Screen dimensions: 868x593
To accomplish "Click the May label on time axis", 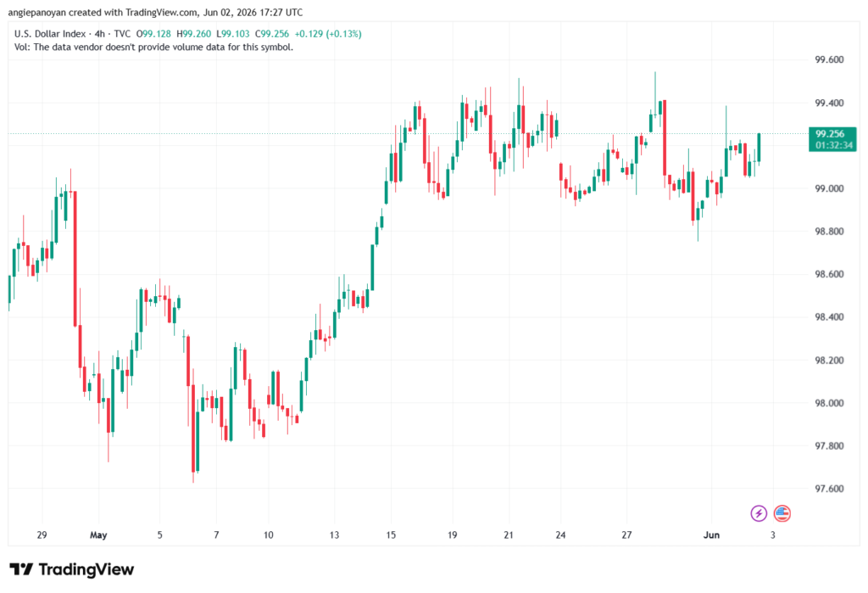I will coord(98,534).
